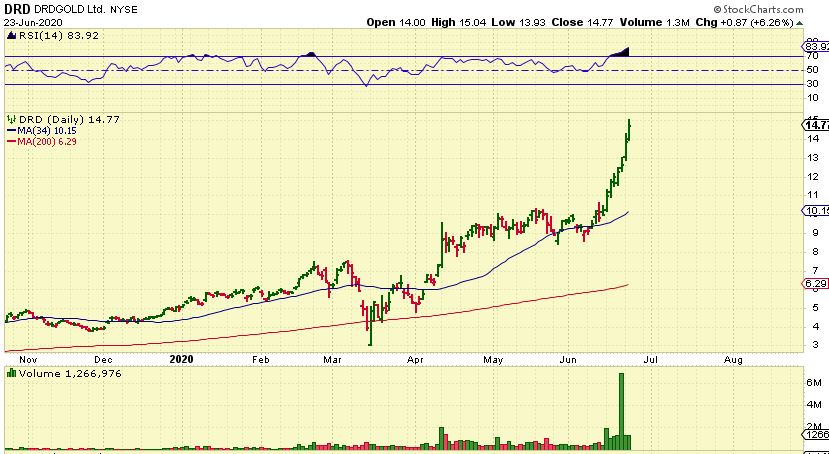The image size is (829, 454).
Task: Click the DRD (Daily) 14.77 legend text
Action: click(69, 119)
